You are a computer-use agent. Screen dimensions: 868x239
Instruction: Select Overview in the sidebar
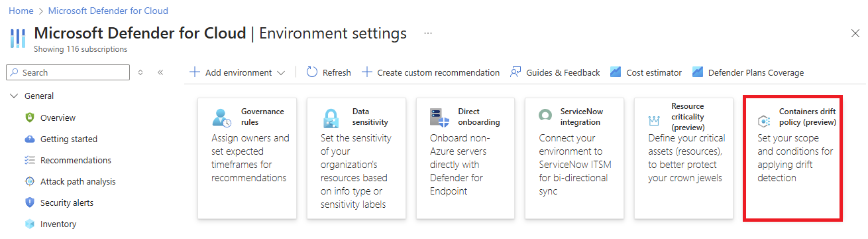58,118
